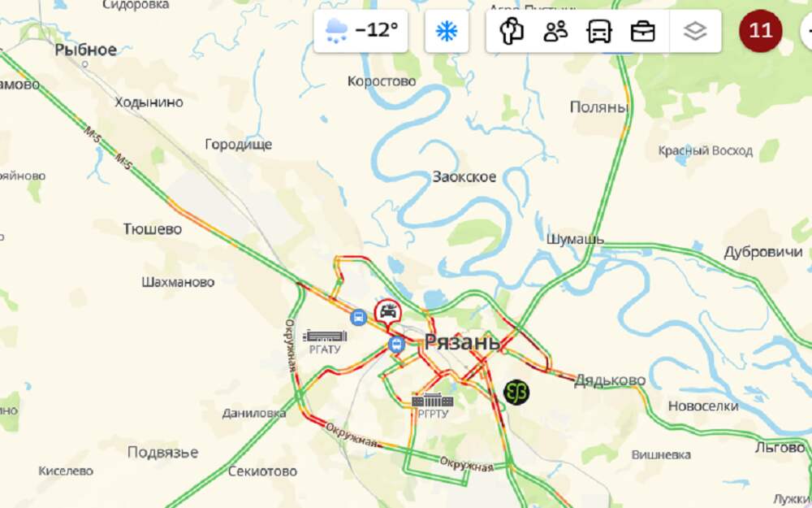Viewport: 812px width, 508px height.
Task: Open the briefcase icon in the toolbar
Action: point(642,31)
